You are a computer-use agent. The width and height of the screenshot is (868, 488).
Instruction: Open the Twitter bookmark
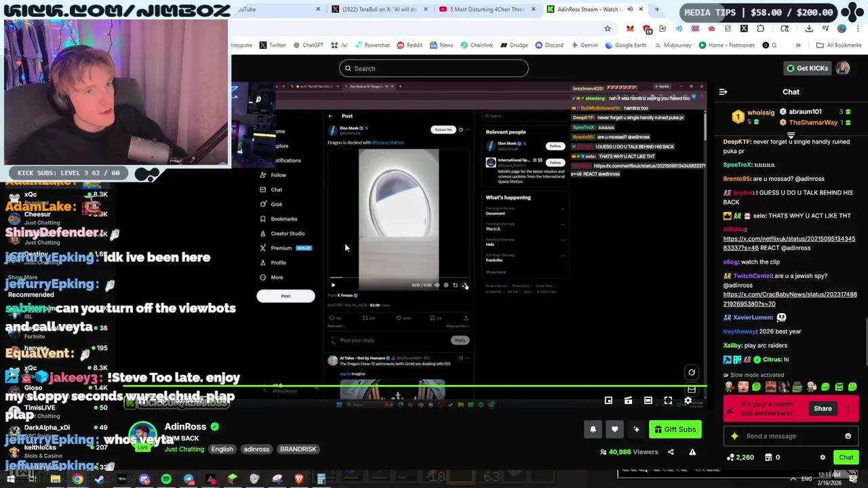272,45
